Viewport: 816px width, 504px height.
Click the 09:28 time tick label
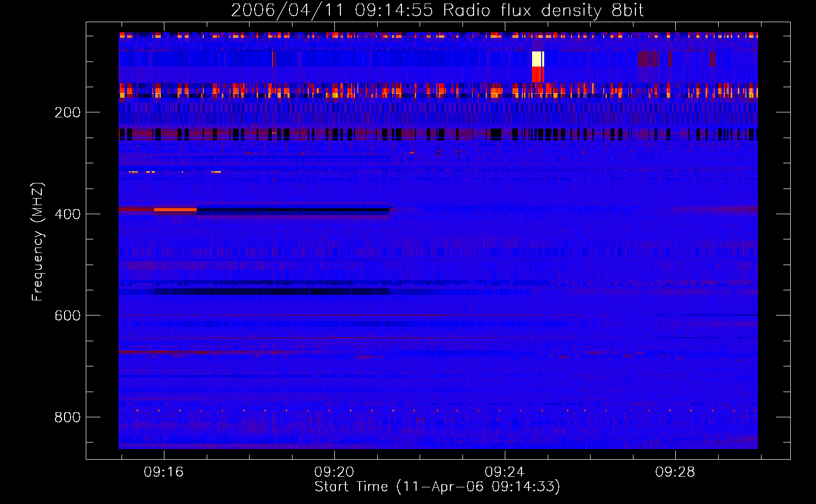tap(675, 472)
